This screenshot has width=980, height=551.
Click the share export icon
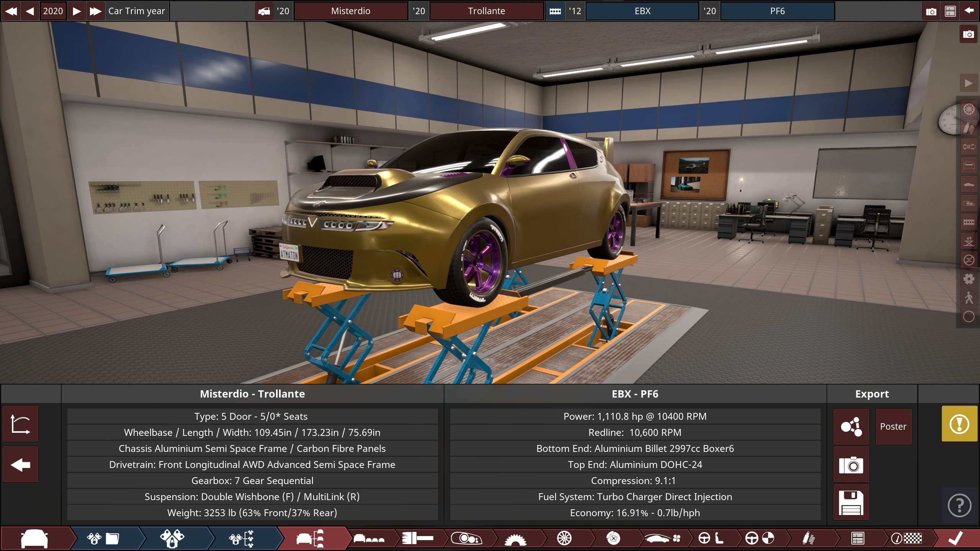(851, 427)
